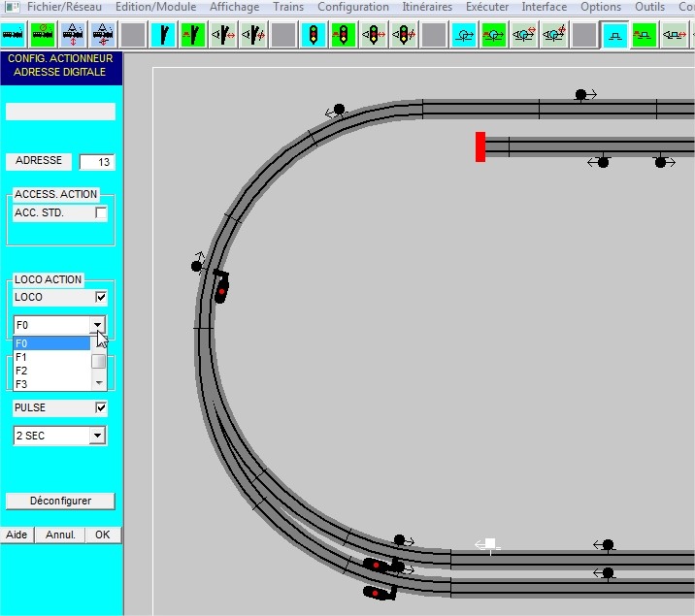
Task: Click the signal link tool with double arrow
Action: [374, 35]
